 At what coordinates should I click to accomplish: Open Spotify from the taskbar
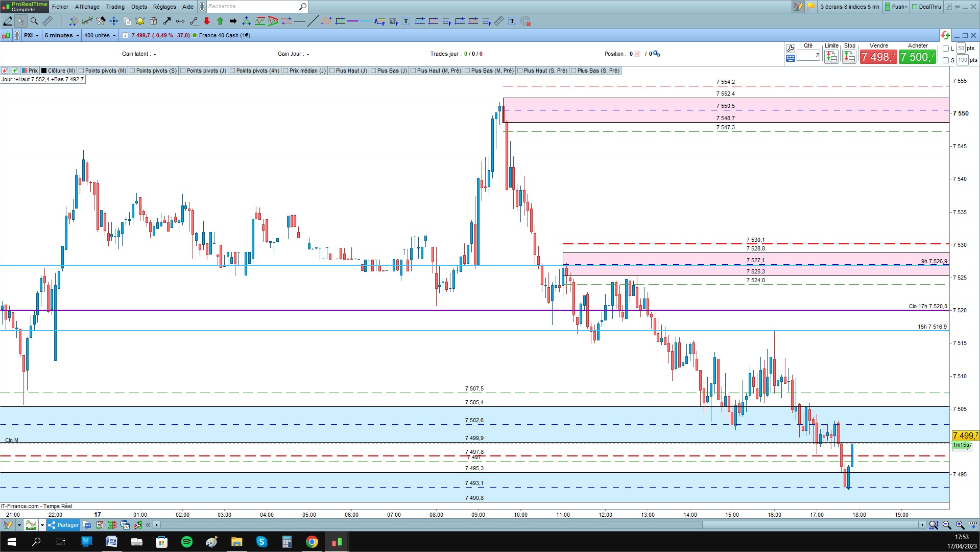[x=187, y=542]
